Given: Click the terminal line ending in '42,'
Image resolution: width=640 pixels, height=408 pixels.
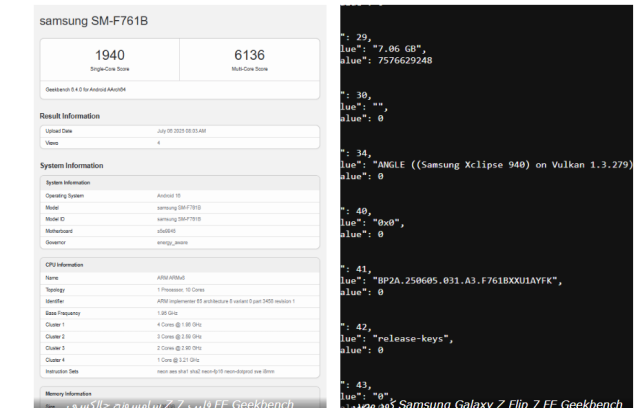Looking at the screenshot, I should [x=356, y=327].
